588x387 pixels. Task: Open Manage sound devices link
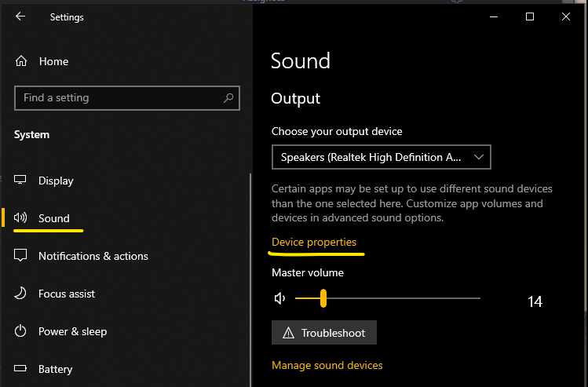pos(327,365)
